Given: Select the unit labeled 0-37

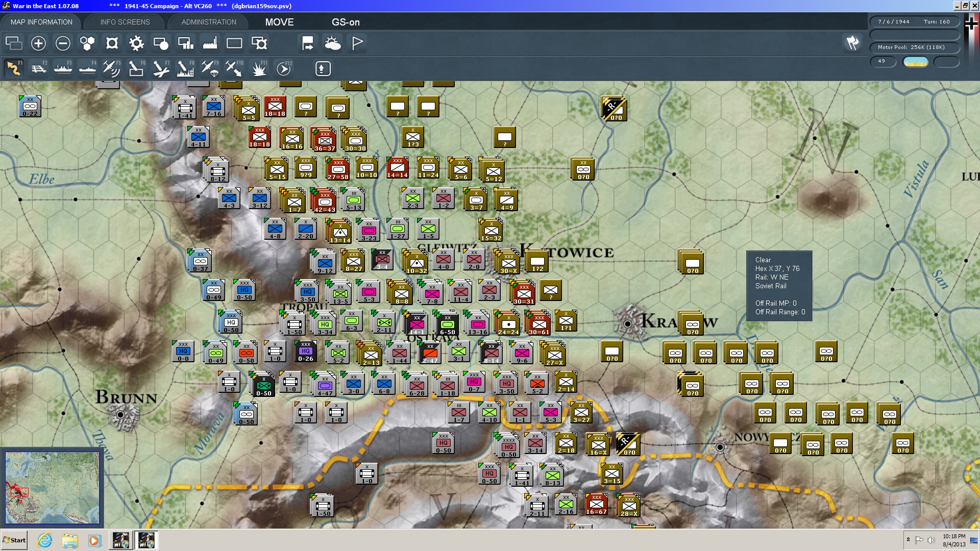Looking at the screenshot, I should (x=200, y=261).
